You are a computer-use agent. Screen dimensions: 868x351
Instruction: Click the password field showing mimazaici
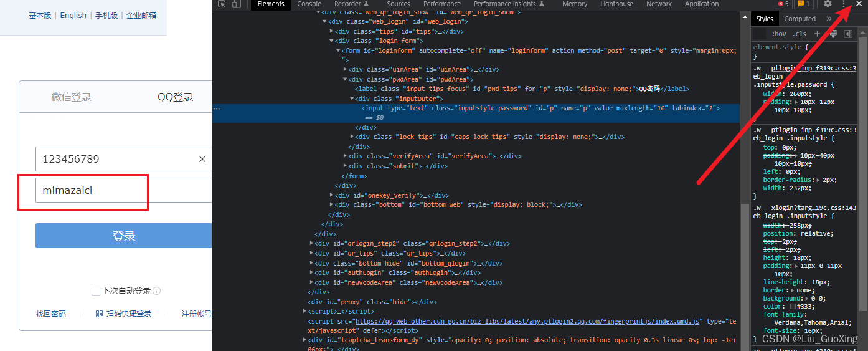pos(123,190)
